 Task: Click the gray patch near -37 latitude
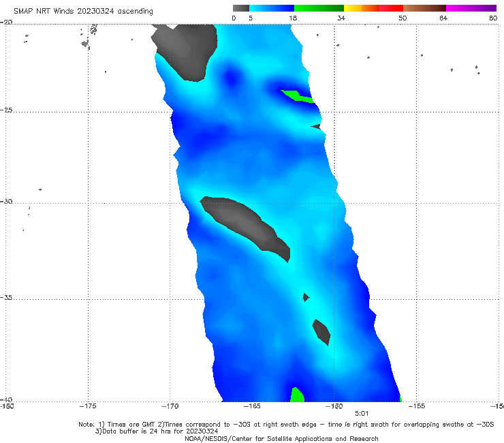click(321, 332)
